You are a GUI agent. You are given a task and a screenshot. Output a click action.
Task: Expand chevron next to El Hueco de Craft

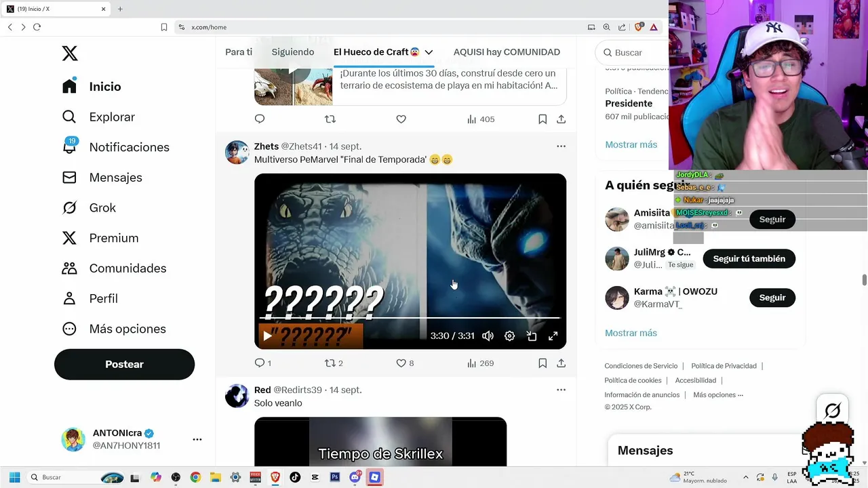click(x=429, y=52)
